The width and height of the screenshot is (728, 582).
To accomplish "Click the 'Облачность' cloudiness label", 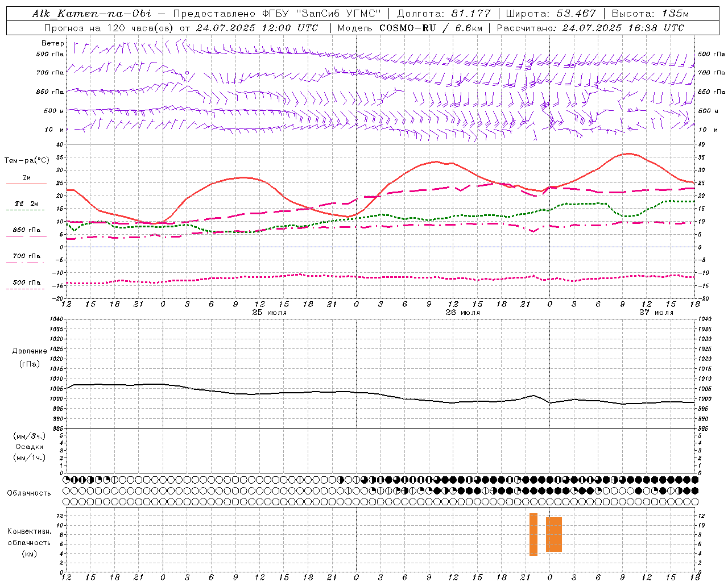I will [x=29, y=493].
